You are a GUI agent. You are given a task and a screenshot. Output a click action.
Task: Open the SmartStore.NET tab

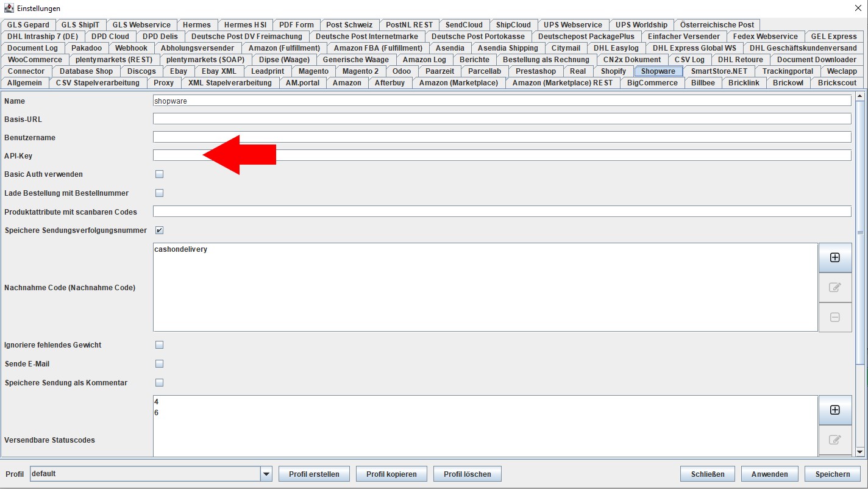tap(719, 71)
